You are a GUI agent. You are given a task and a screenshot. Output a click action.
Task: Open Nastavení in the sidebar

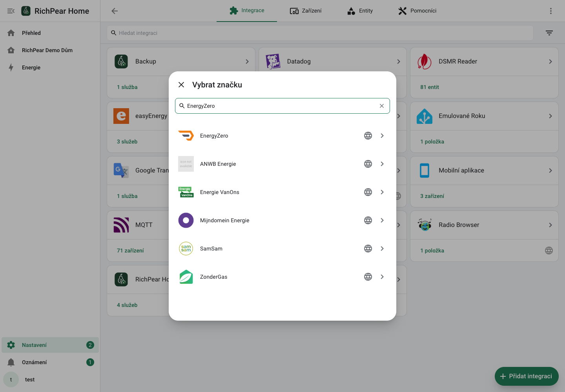(50, 345)
